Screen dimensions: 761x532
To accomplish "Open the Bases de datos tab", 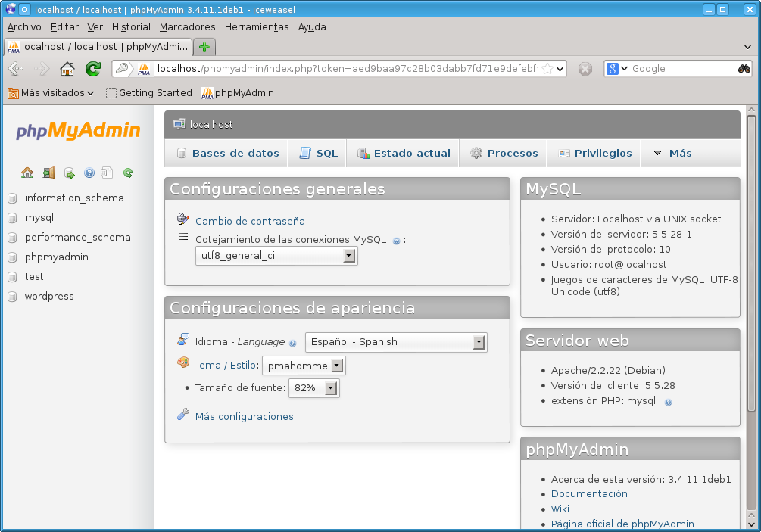I will (x=228, y=154).
